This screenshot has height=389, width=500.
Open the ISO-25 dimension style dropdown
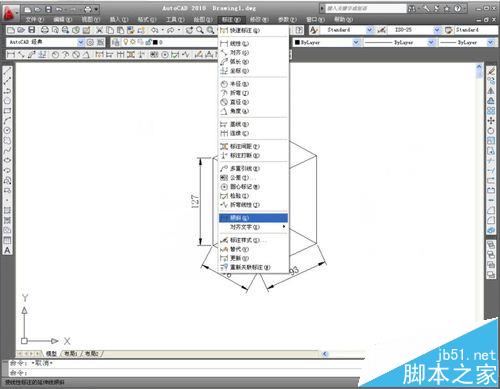437,30
